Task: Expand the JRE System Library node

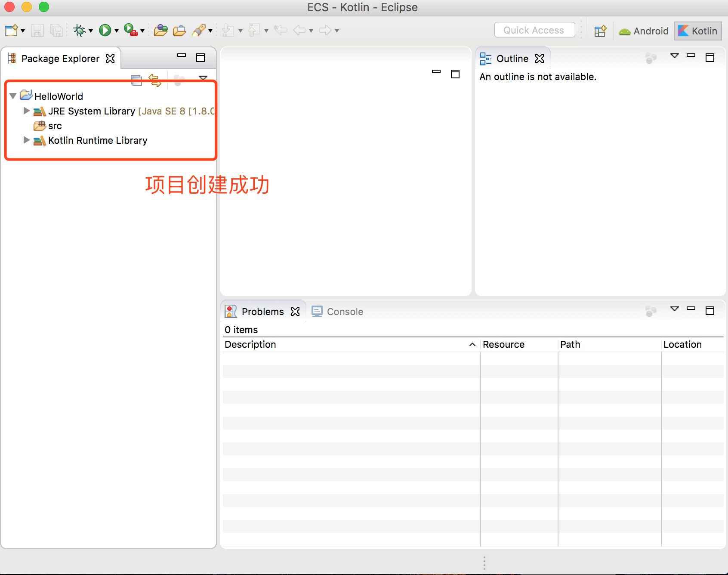Action: point(26,111)
